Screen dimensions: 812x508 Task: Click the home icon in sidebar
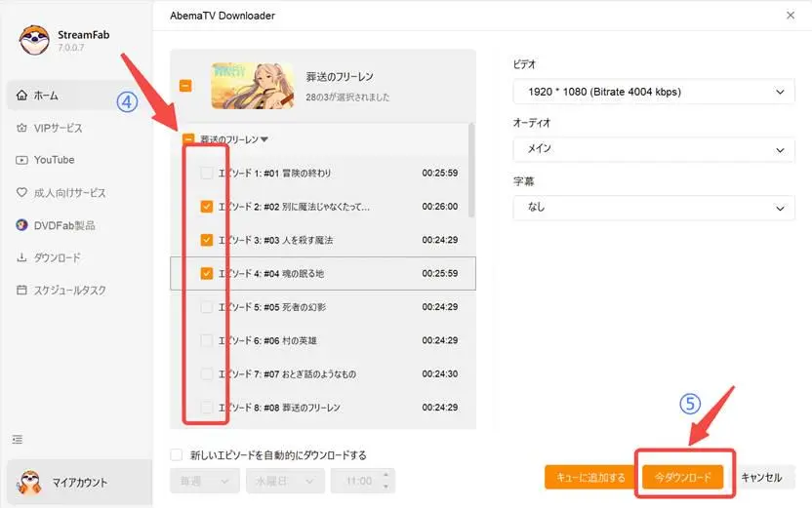21,96
